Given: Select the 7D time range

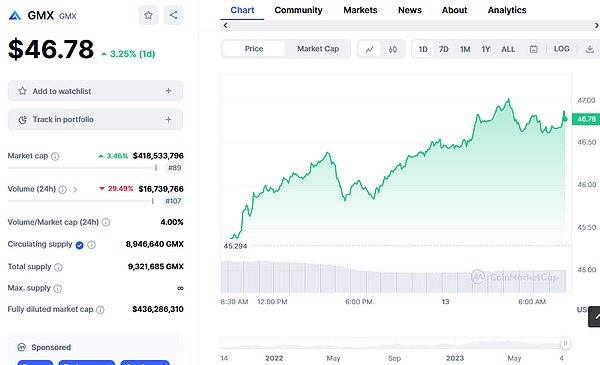Looking at the screenshot, I should (x=443, y=49).
